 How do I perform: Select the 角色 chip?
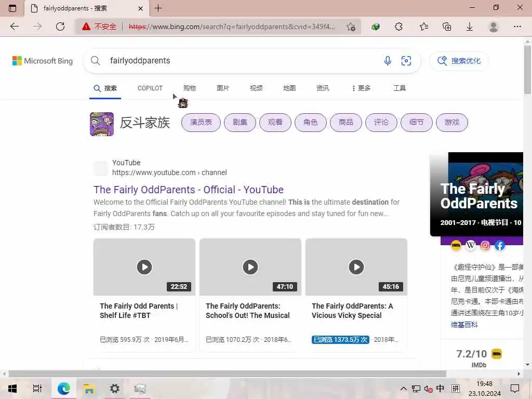click(311, 122)
